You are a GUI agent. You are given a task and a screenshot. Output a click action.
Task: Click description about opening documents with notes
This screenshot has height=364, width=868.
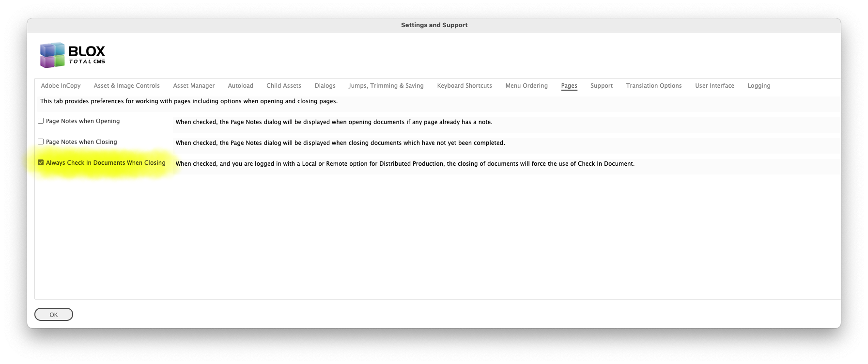[334, 122]
